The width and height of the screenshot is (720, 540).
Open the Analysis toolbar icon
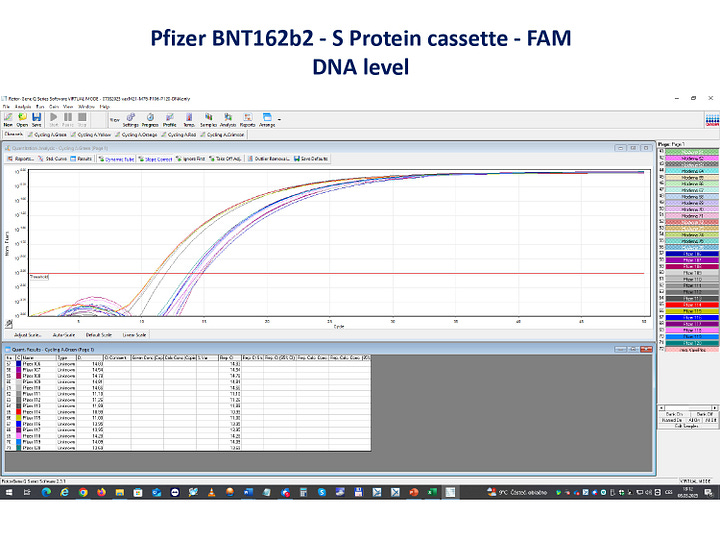pyautogui.click(x=228, y=120)
